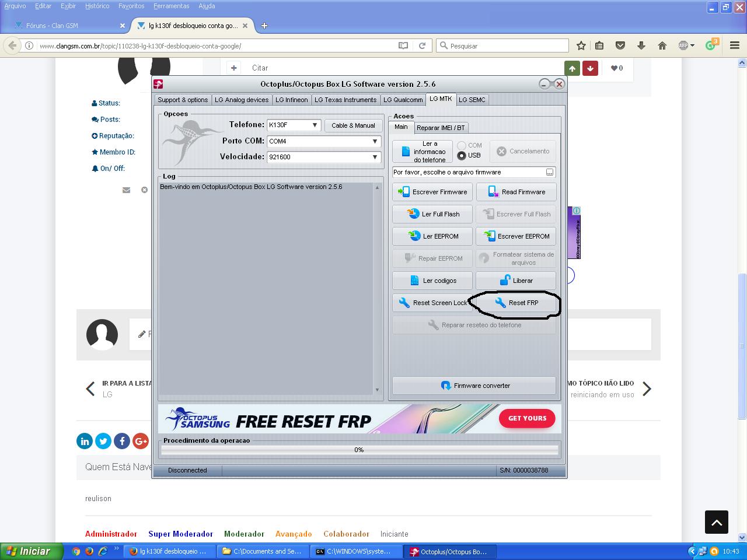This screenshot has height=560, width=747.
Task: Open a new browser tab
Action: (264, 26)
